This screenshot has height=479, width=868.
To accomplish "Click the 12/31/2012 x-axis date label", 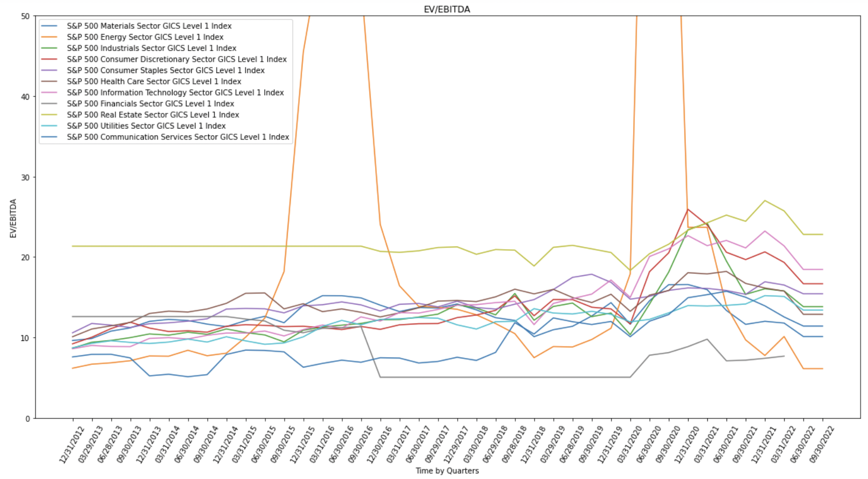I will tap(72, 444).
